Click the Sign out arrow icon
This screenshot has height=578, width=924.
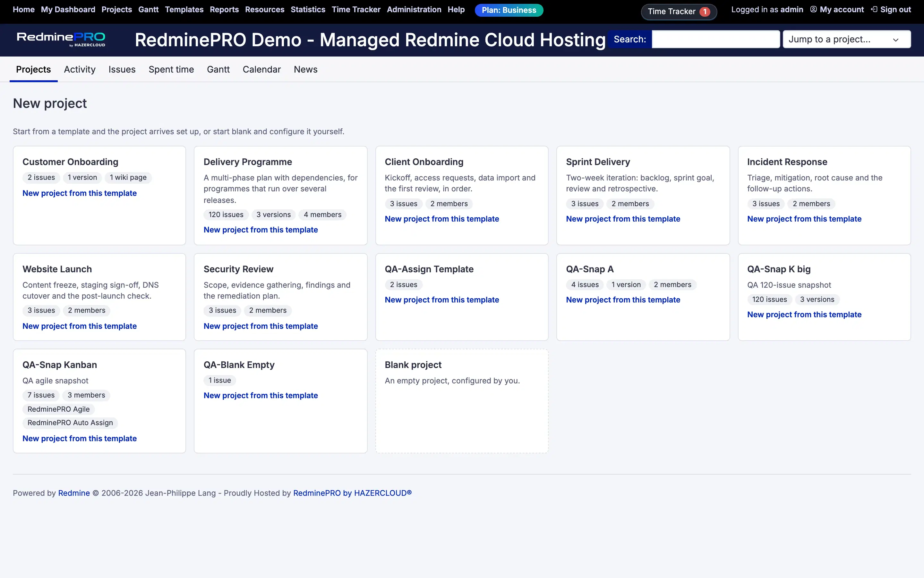coord(874,10)
